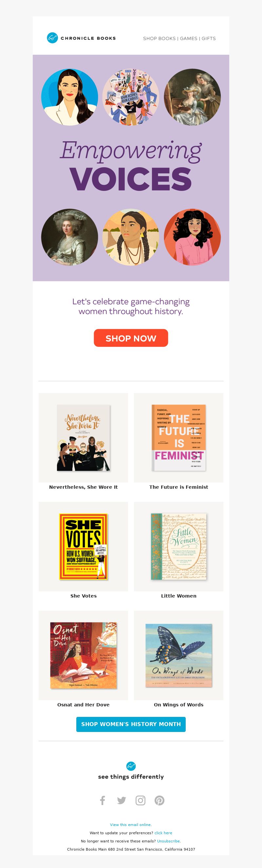Open the Instagram camera icon
Viewport: 262px width, 868px height.
click(140, 800)
